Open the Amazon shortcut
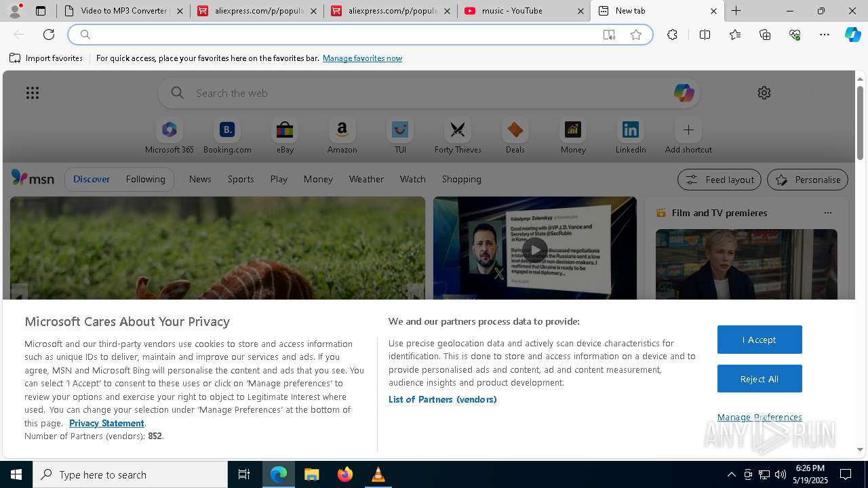 click(342, 136)
